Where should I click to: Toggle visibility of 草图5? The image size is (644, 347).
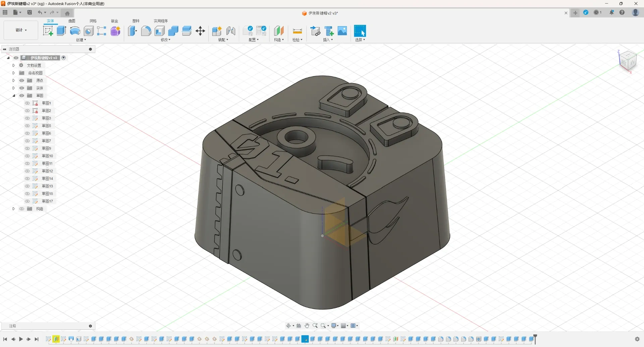tap(28, 126)
